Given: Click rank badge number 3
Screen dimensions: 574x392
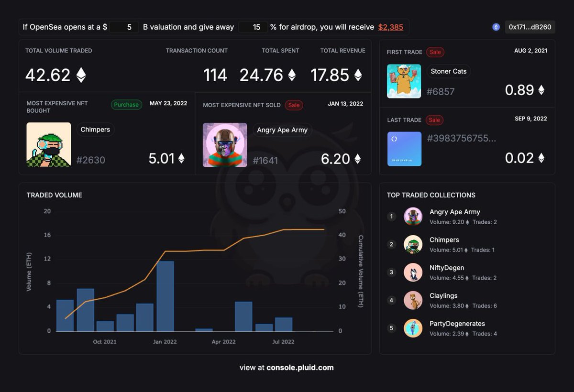Looking at the screenshot, I should 391,272.
